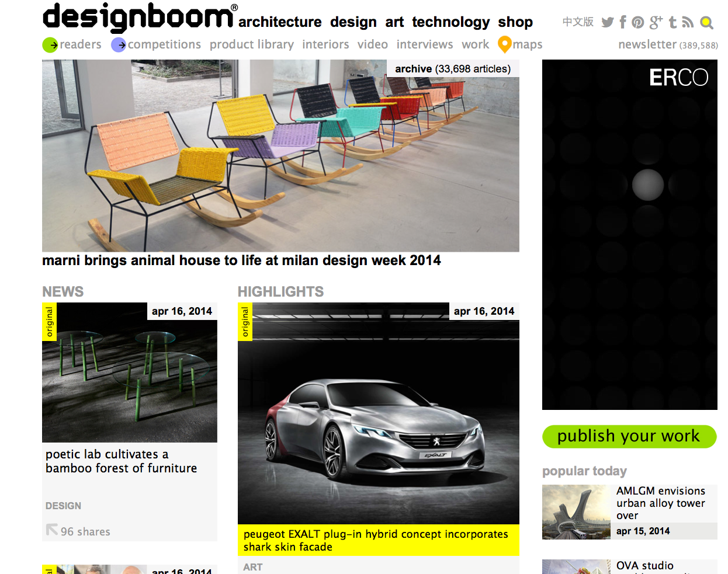Image resolution: width=728 pixels, height=574 pixels.
Task: Open the maps link text
Action: click(528, 44)
